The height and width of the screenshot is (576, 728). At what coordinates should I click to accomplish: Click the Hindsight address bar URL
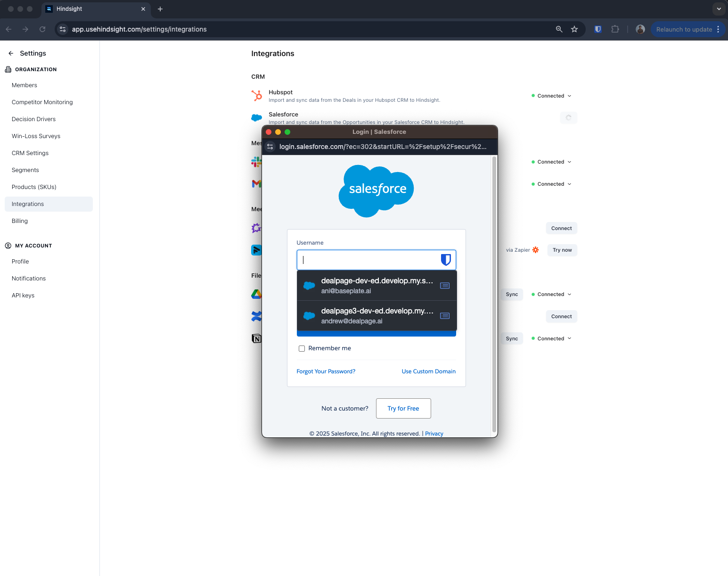[139, 29]
